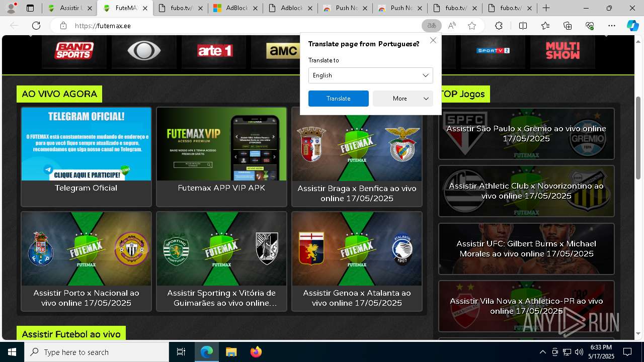
Task: Click the page vertical scrollbar thumb
Action: (638, 137)
